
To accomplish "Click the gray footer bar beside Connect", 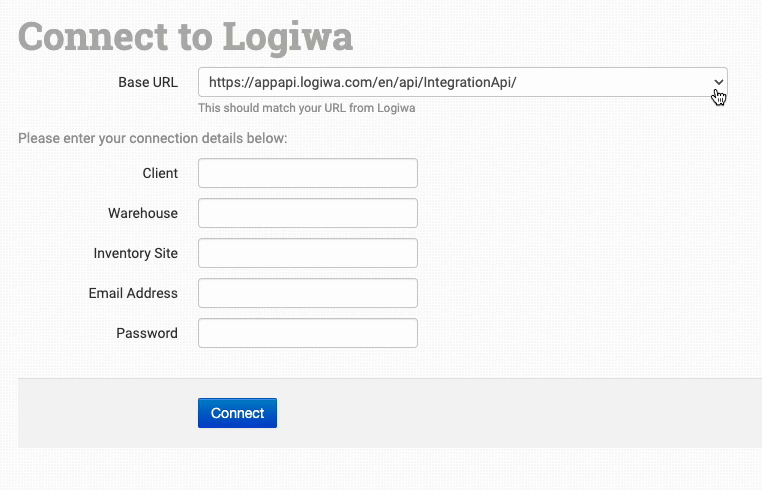I will 500,413.
